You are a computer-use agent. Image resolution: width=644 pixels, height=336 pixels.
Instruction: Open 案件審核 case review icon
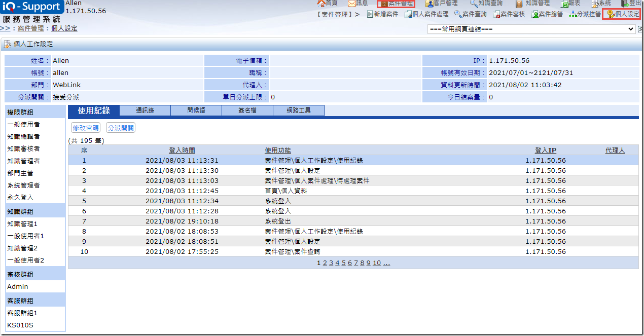[x=496, y=14]
